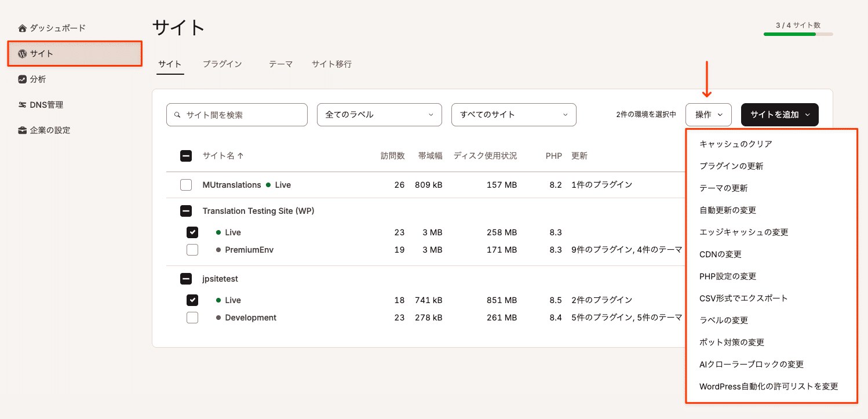This screenshot has width=868, height=419.
Task: Click the green status dot beside MUtranslations
Action: pyautogui.click(x=268, y=185)
